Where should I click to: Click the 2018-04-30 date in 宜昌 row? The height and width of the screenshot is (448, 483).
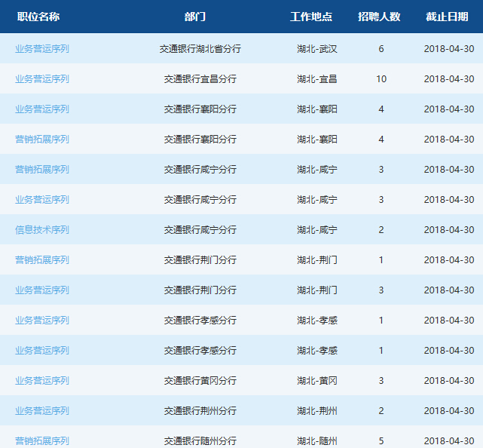pyautogui.click(x=449, y=79)
